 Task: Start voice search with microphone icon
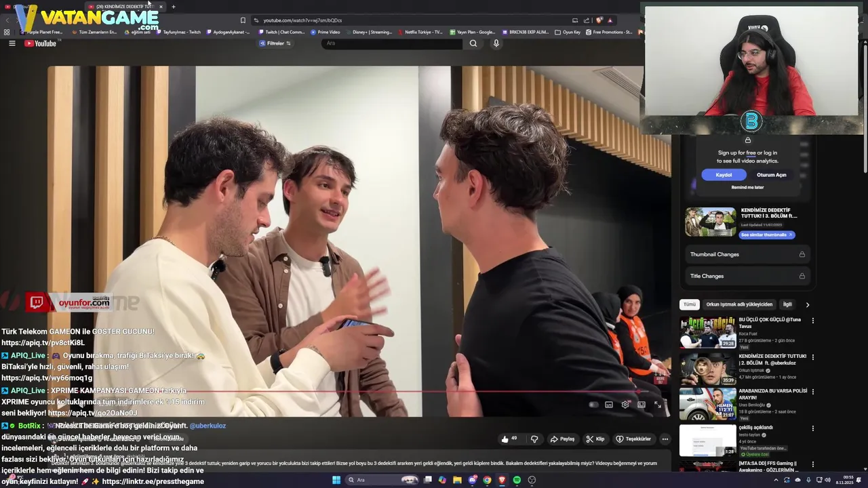[x=496, y=43]
